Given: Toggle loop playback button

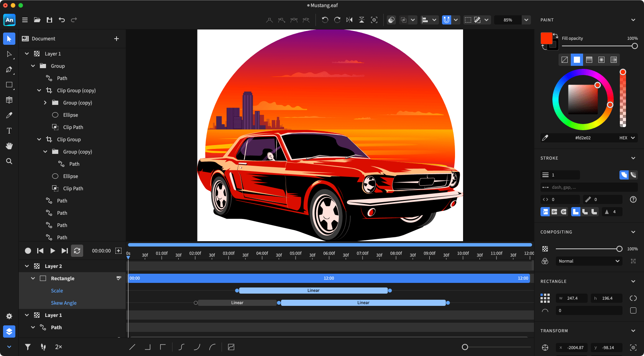Looking at the screenshot, I should 77,251.
